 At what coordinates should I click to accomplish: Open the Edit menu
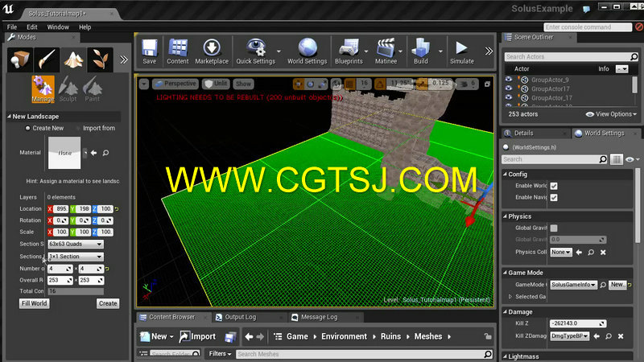pos(32,27)
